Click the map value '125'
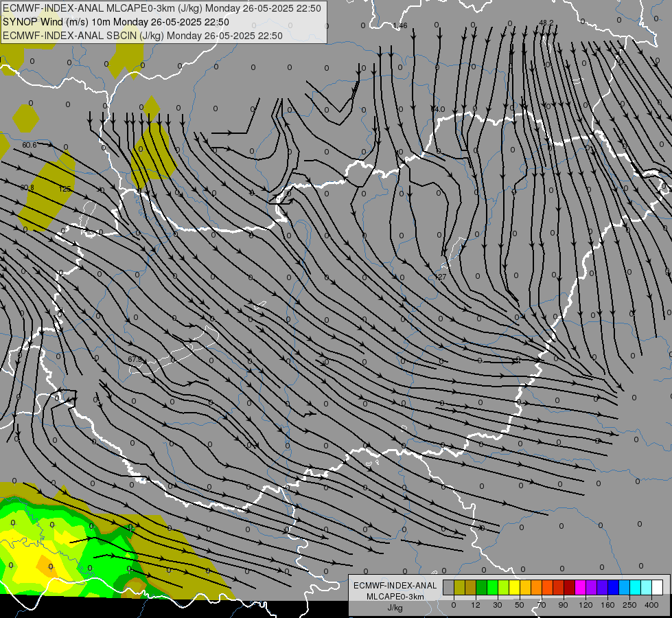 [65, 189]
